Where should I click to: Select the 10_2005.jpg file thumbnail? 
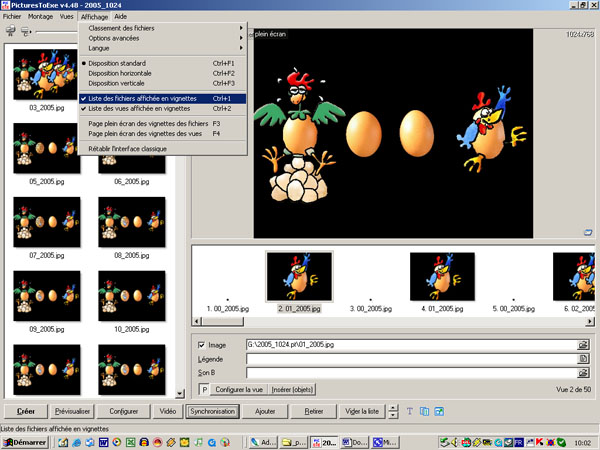tap(132, 296)
